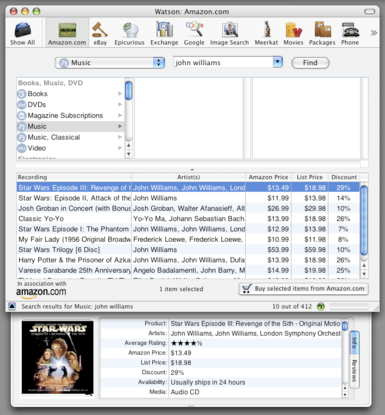Click Buy selected items from Amazon.com
The image size is (385, 415).
(304, 289)
